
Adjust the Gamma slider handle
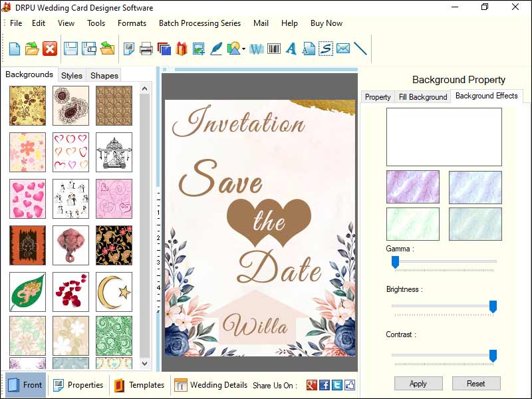[395, 262]
